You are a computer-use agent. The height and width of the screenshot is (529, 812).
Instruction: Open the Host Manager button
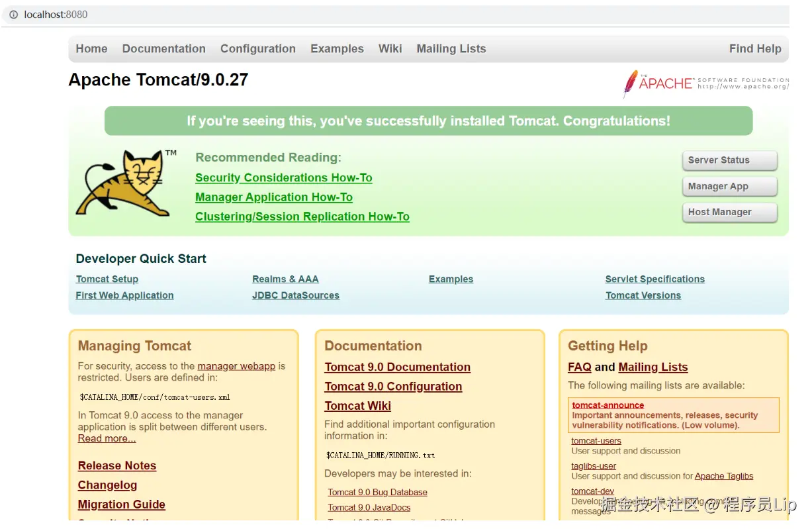[x=729, y=213]
